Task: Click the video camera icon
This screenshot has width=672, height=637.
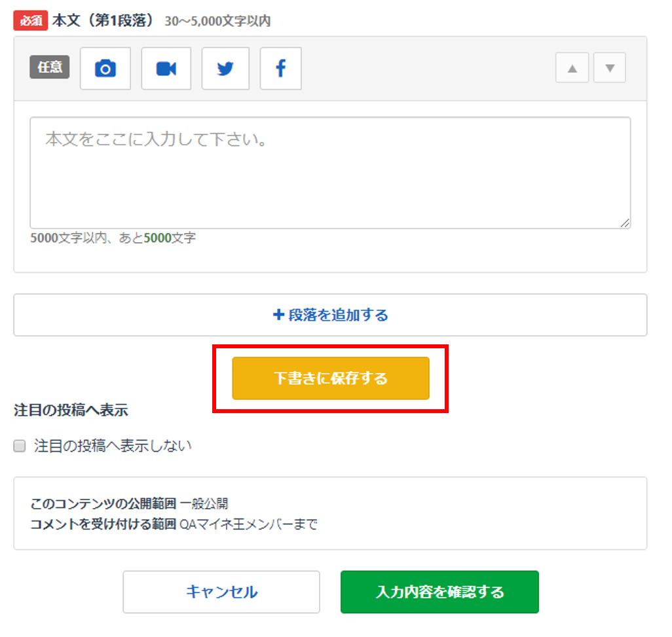Action: [166, 69]
